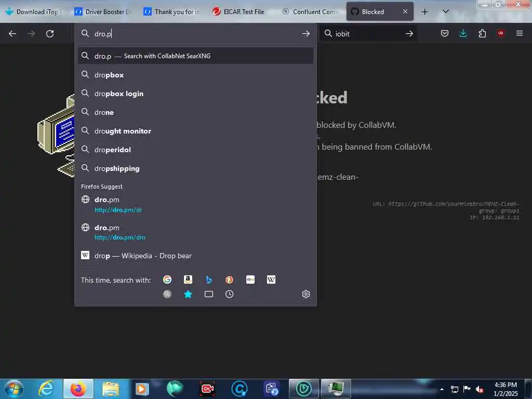The width and height of the screenshot is (532, 399).
Task: Open Windows Explorer folder in taskbar
Action: [111, 389]
